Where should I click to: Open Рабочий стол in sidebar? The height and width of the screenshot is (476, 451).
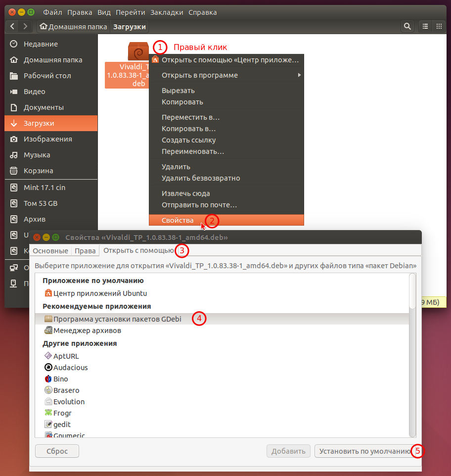(51, 76)
